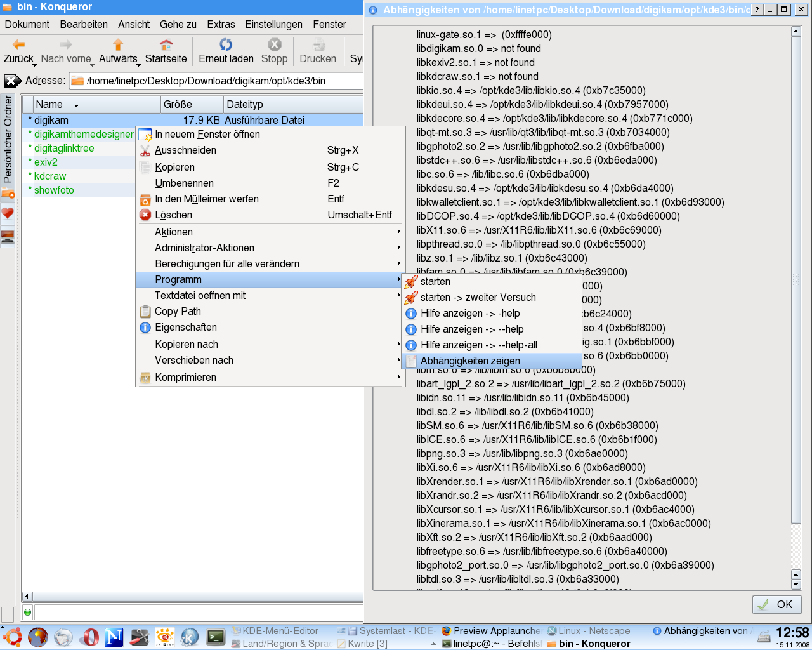The width and height of the screenshot is (812, 650).
Task: Open Aufwärts dropdown arrow
Action: click(139, 65)
